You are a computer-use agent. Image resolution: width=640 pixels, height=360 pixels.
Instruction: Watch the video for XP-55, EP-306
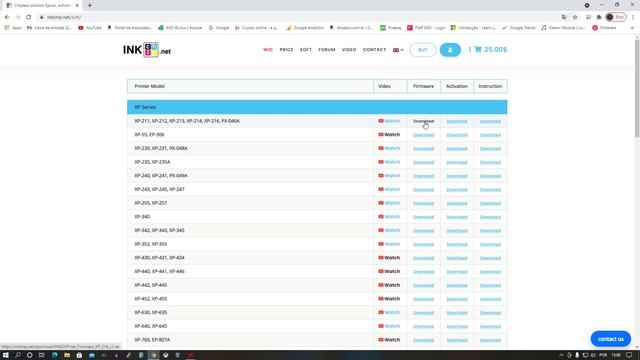[x=389, y=135]
